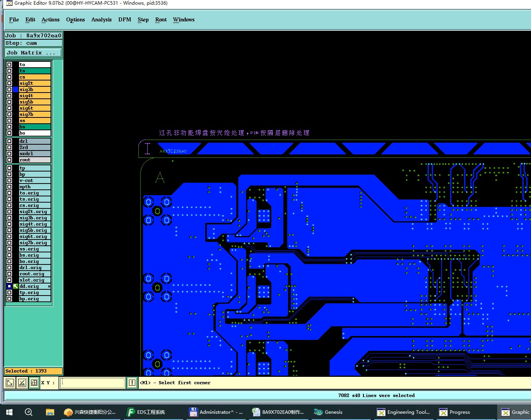Screen dimensions: 531x420
Task: Open the Rout menu
Action: click(x=161, y=19)
